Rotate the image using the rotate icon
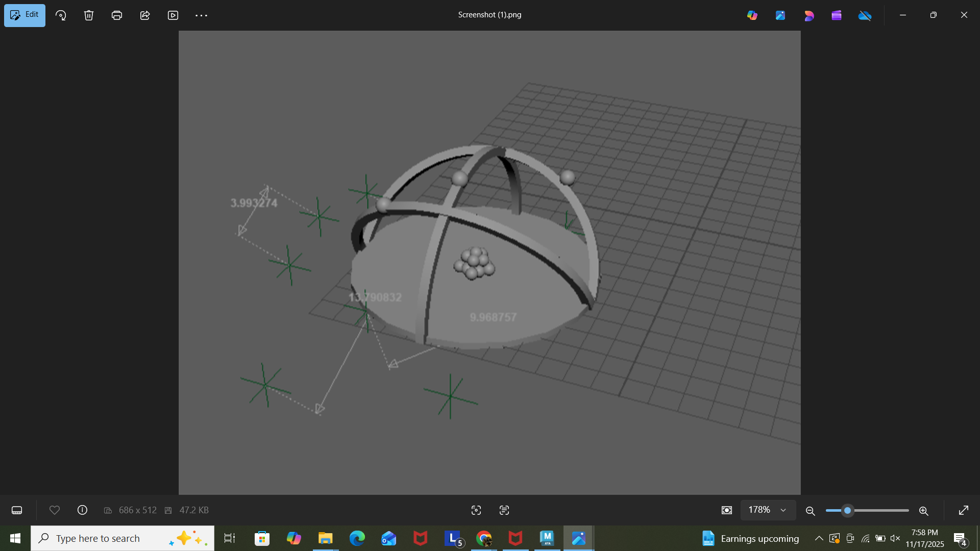Viewport: 980px width, 551px height. (x=61, y=15)
